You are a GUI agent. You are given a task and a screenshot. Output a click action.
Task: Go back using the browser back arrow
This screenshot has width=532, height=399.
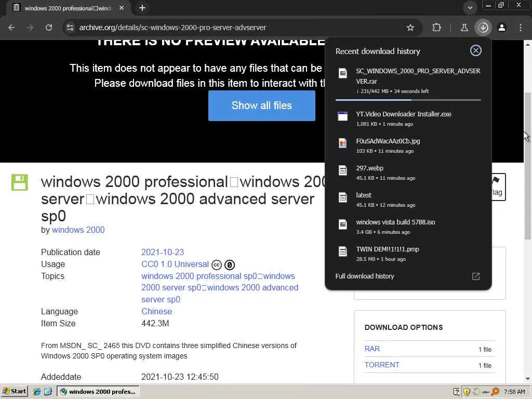tap(11, 28)
